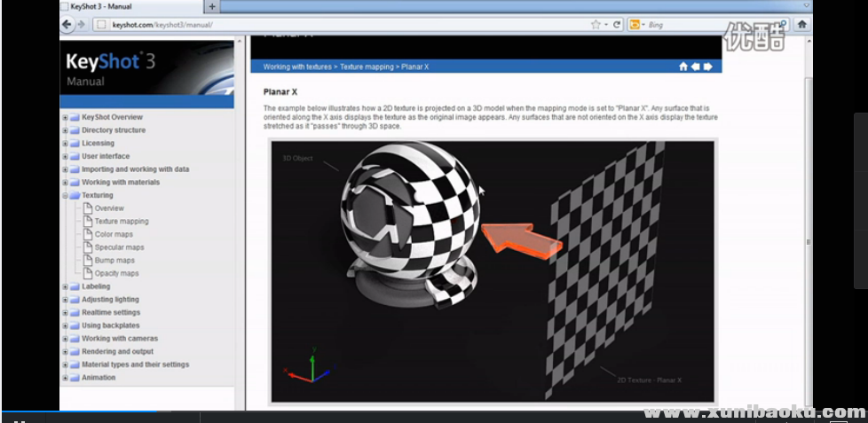Open a new browser tab with plus

tap(211, 7)
